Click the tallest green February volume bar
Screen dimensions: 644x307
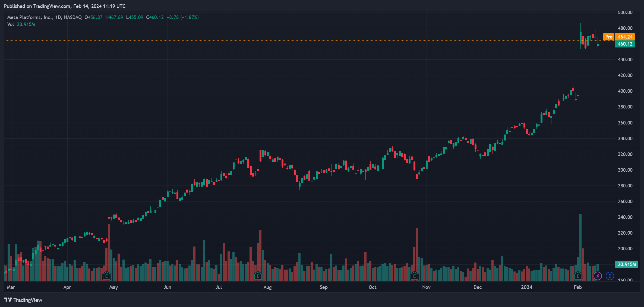pyautogui.click(x=580, y=239)
